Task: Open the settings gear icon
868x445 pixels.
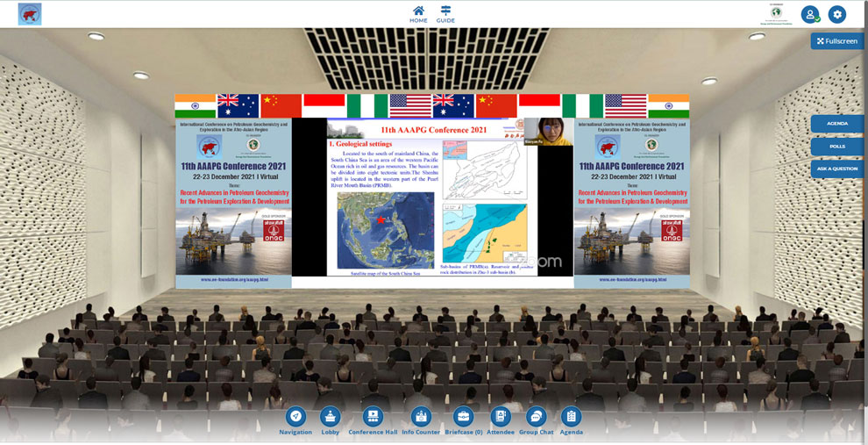Action: [x=837, y=14]
